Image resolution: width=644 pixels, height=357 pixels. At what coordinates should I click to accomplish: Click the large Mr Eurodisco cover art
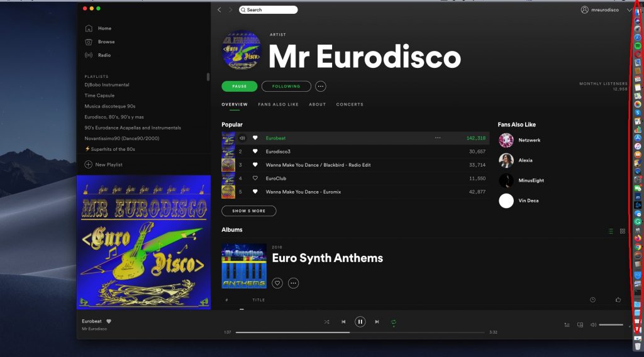[144, 243]
